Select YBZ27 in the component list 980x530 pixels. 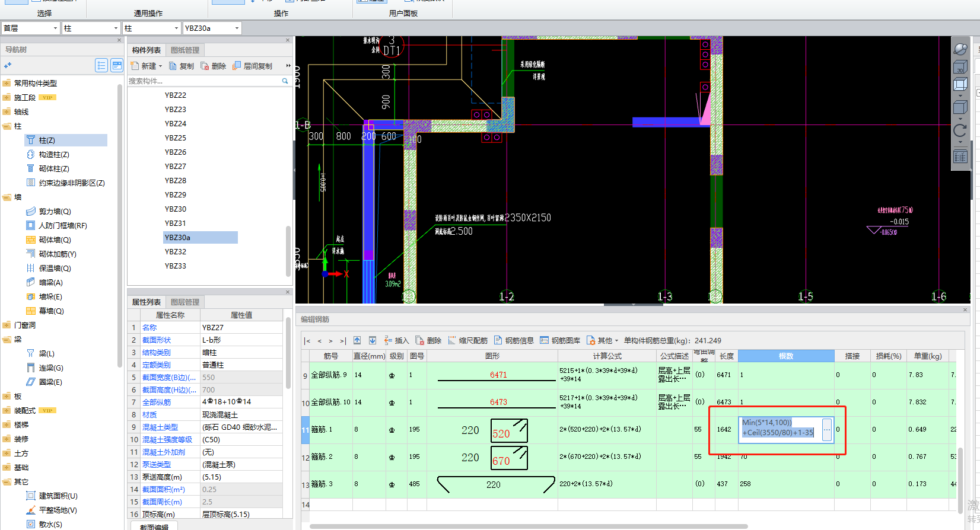tap(176, 167)
